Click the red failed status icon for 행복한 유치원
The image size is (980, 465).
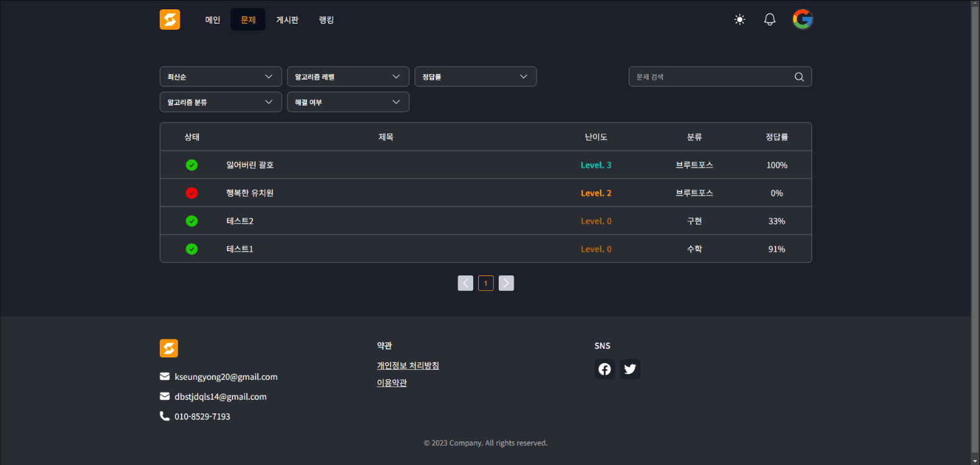pyautogui.click(x=192, y=193)
